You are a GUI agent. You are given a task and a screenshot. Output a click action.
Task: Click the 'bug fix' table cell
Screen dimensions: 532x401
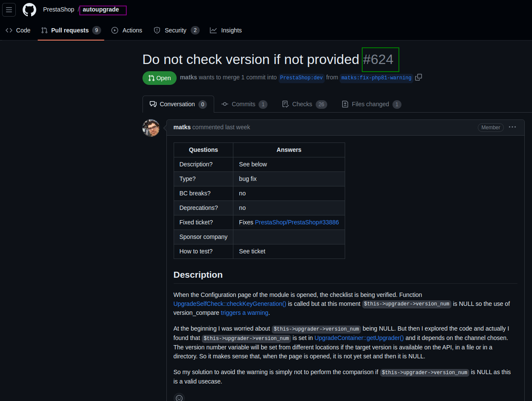pos(289,179)
